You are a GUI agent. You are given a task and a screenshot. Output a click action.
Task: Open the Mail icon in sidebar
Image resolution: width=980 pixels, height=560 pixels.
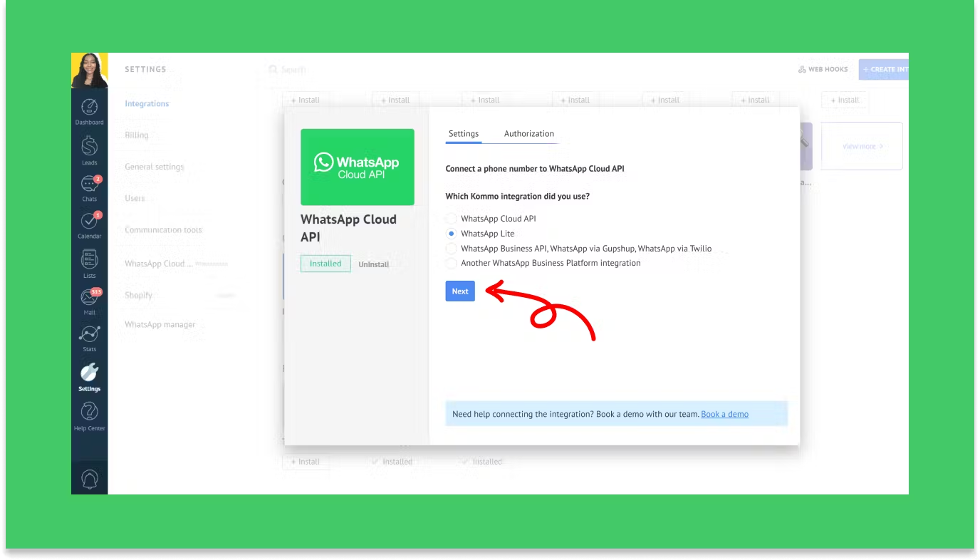tap(90, 298)
